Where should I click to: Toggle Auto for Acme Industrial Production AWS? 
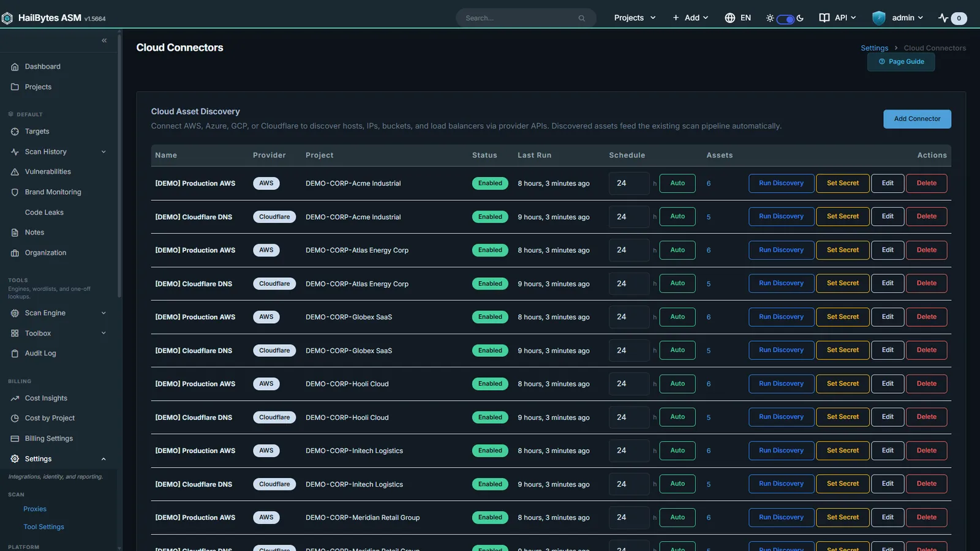tap(677, 183)
